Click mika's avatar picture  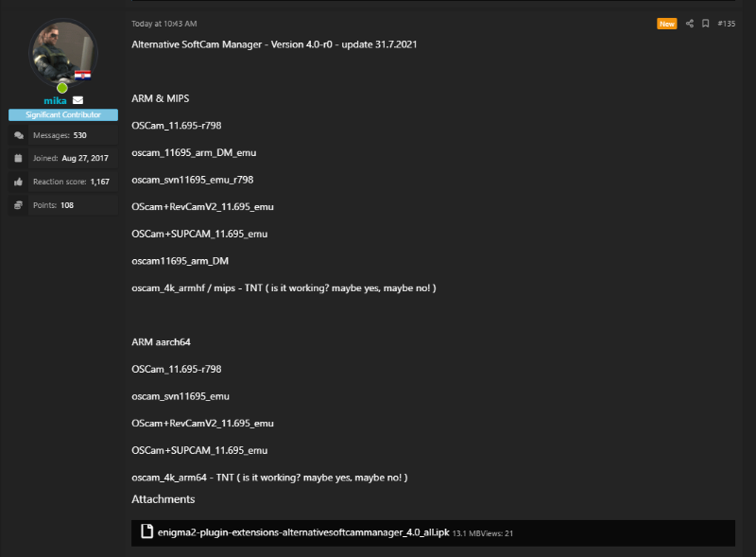click(x=62, y=53)
